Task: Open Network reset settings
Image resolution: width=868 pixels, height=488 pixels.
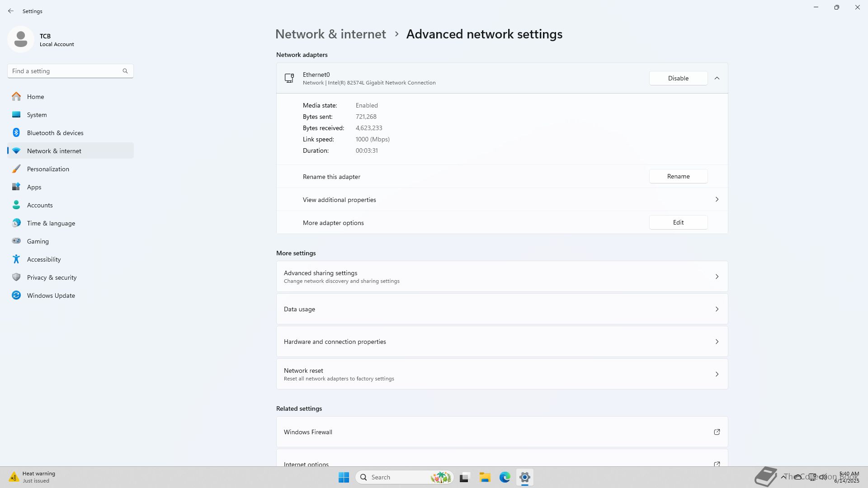Action: tap(502, 374)
